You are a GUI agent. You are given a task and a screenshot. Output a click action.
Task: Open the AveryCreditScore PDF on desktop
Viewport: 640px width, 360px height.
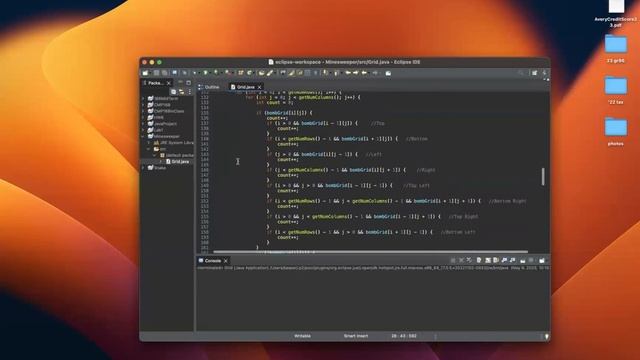pos(616,12)
